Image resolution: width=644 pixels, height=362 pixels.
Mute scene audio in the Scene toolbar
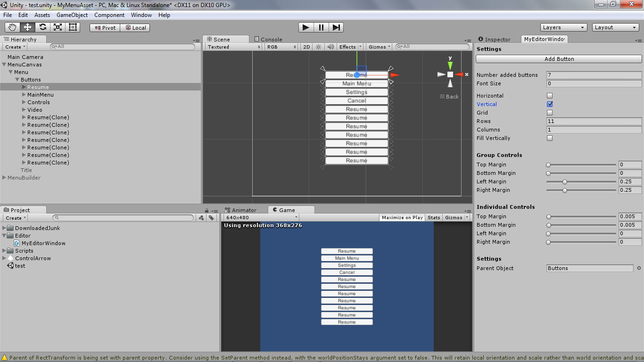[330, 47]
